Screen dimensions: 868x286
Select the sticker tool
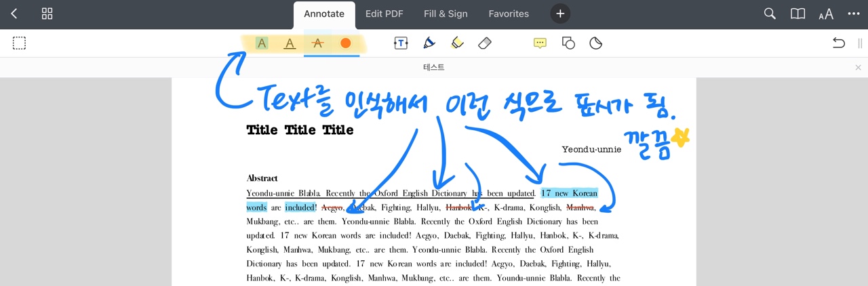point(596,43)
